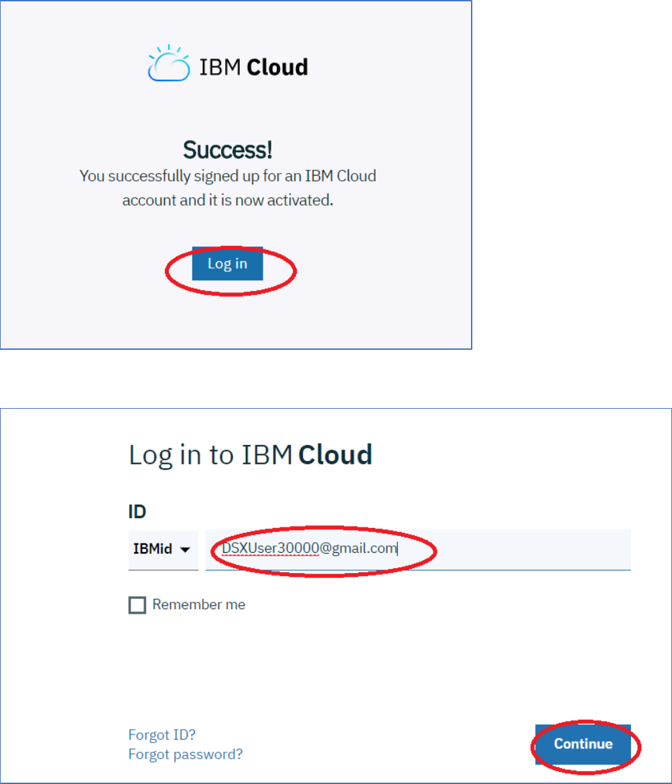
Task: Enable the Remember me checkbox
Action: pos(137,605)
